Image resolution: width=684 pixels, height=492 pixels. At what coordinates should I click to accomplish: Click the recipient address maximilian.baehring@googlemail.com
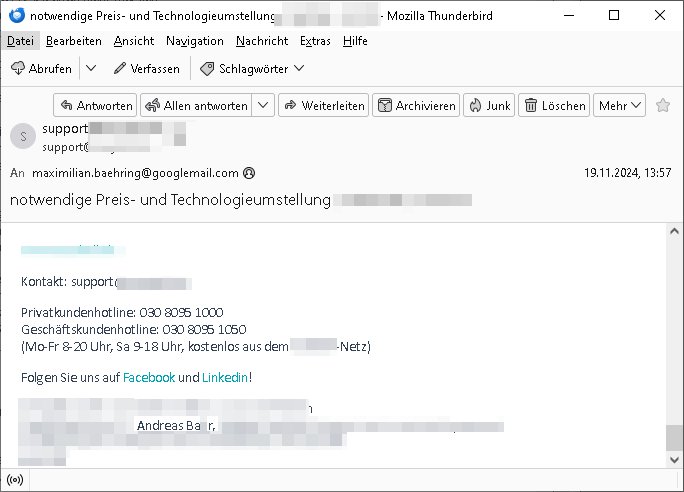click(x=135, y=172)
